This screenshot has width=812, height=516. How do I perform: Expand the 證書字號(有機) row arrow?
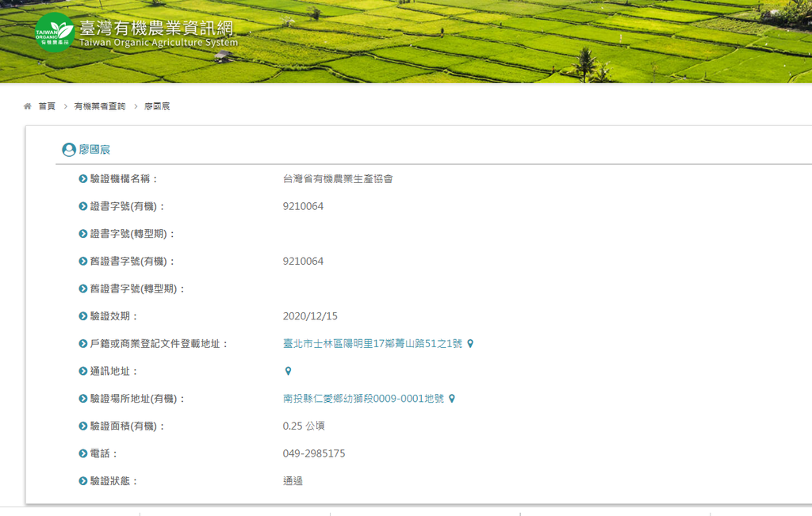click(82, 206)
